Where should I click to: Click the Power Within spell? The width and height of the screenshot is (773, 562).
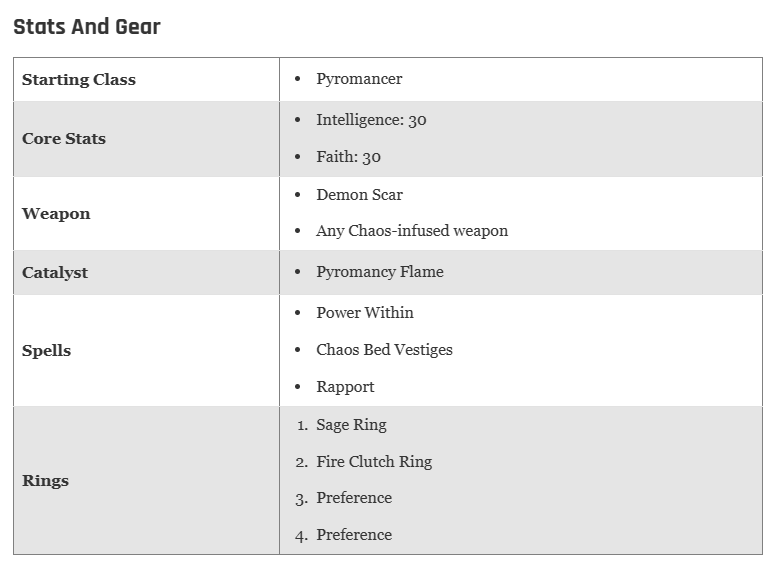tap(365, 313)
